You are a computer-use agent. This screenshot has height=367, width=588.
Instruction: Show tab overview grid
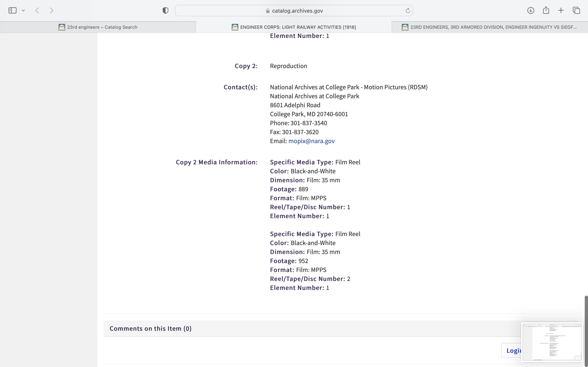tap(576, 10)
